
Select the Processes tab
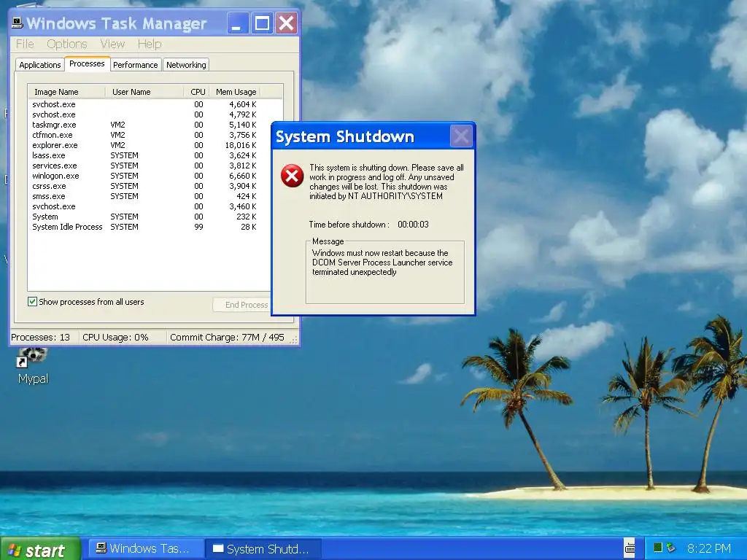coord(87,64)
